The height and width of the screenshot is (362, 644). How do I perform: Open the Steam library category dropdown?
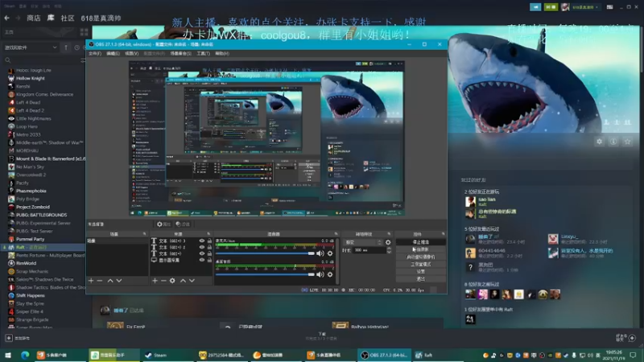31,47
